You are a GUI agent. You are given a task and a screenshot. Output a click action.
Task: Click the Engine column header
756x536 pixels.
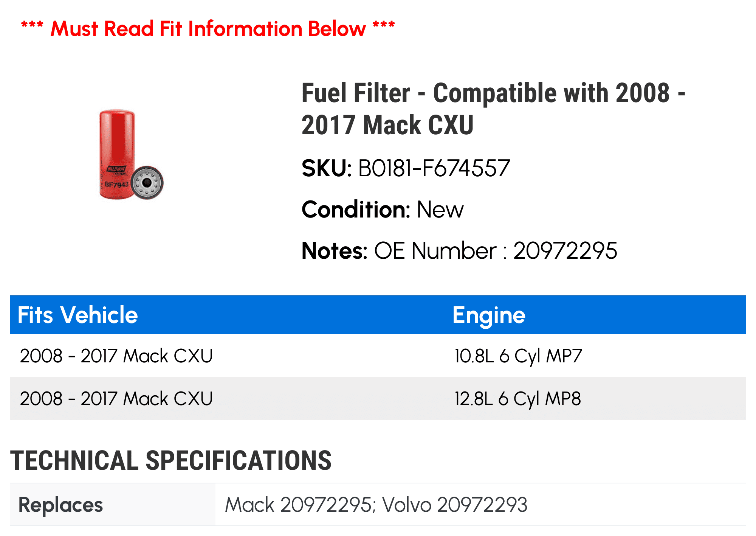[489, 315]
